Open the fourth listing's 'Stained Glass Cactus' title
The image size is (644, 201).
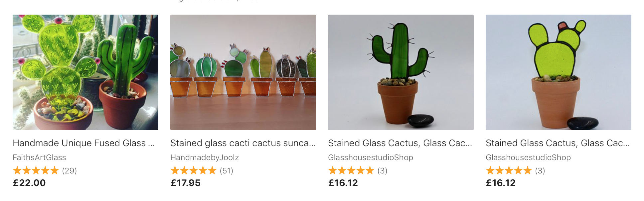tap(558, 143)
